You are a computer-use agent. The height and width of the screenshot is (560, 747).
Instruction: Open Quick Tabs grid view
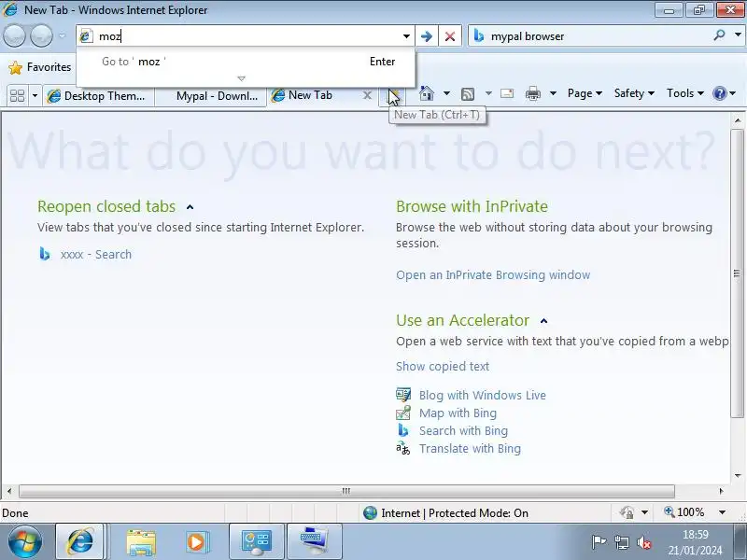pos(17,95)
